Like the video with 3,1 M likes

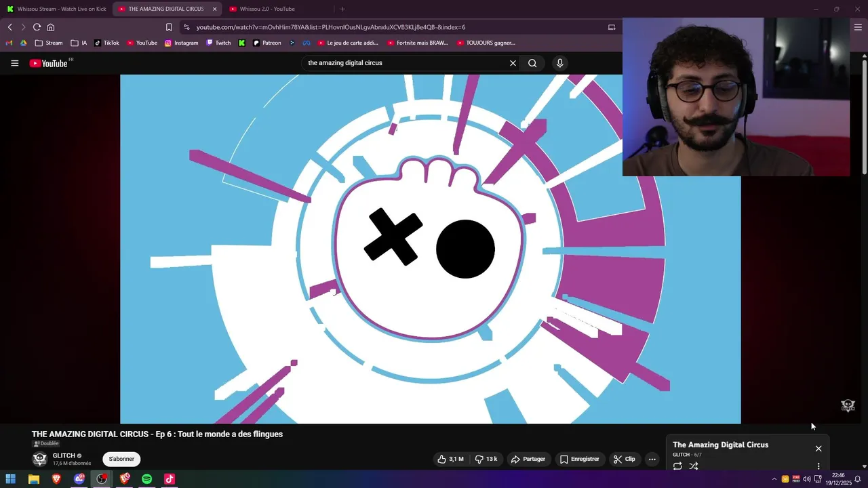450,459
